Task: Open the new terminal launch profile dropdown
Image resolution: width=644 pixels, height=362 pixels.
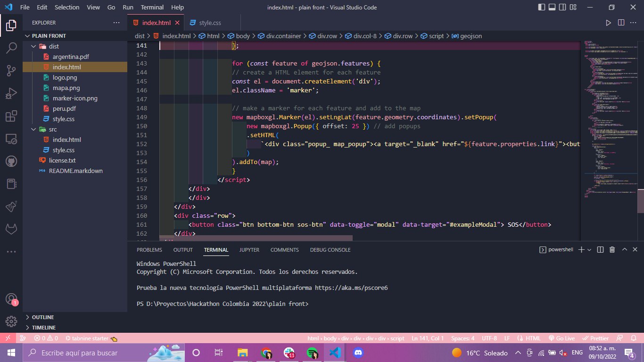Action: click(x=590, y=250)
